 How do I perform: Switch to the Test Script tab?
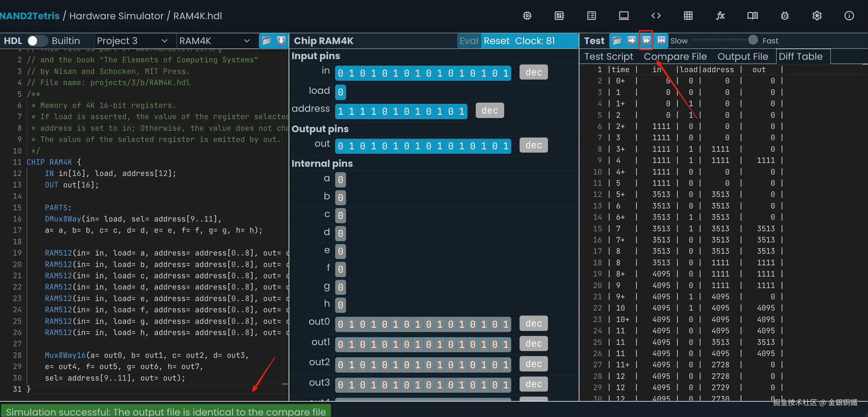(x=609, y=56)
